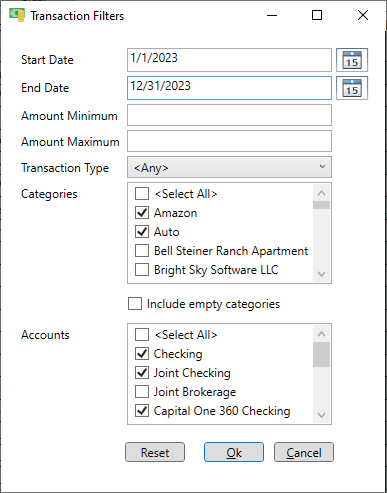This screenshot has height=493, width=387.
Task: Click the Reset button
Action: (x=155, y=452)
